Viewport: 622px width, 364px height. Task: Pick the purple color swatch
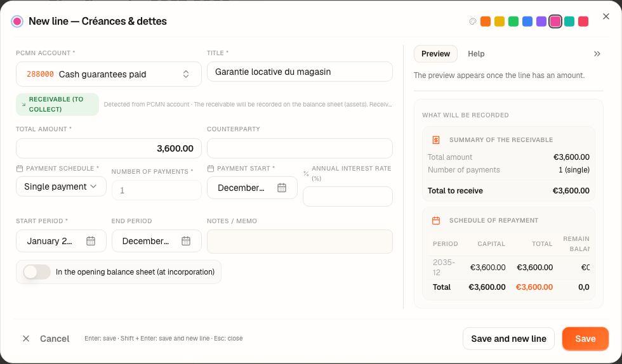541,22
